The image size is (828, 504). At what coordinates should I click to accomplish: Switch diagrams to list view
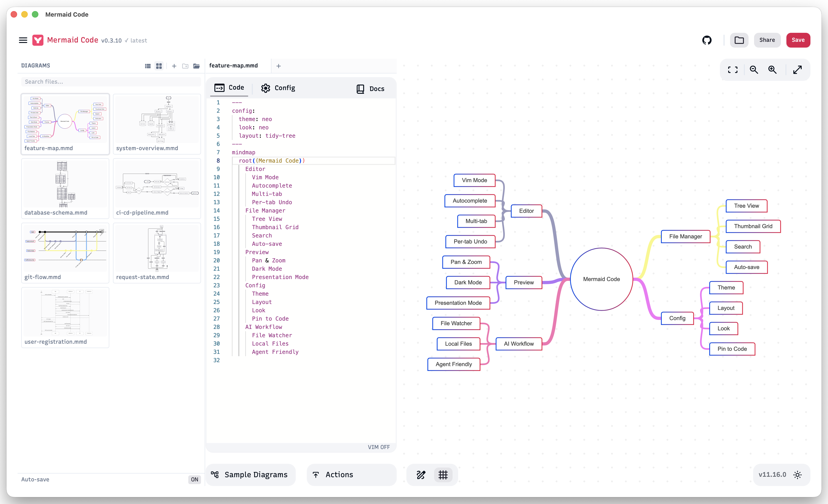[148, 66]
